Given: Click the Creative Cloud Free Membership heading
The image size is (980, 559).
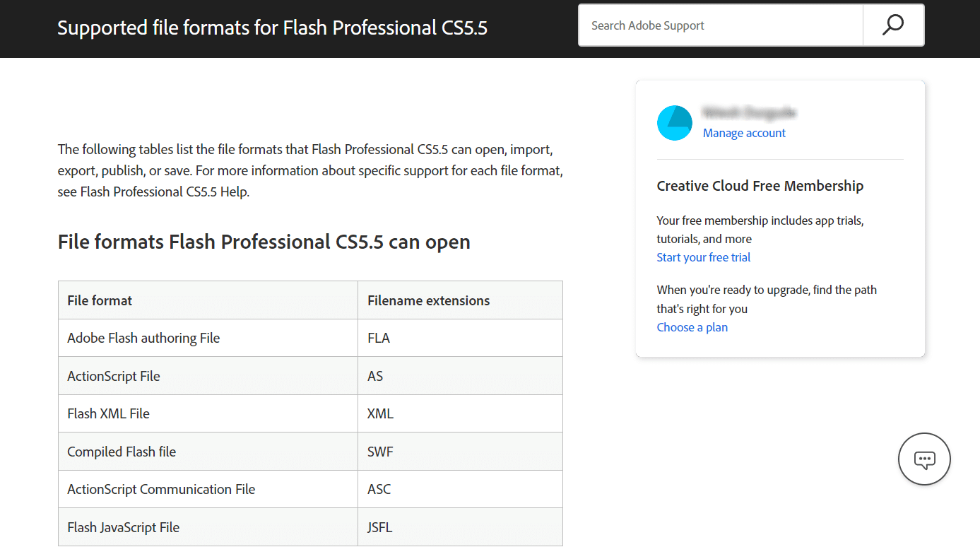Looking at the screenshot, I should tap(760, 186).
